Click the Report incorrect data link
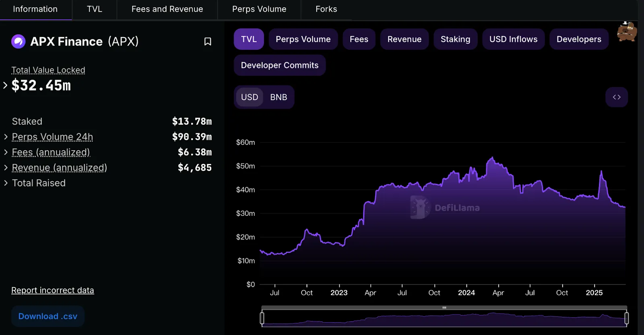The image size is (644, 335). tap(53, 290)
